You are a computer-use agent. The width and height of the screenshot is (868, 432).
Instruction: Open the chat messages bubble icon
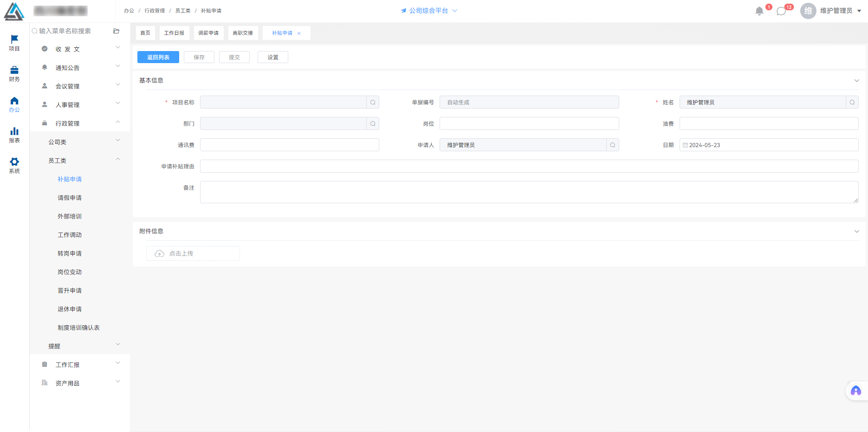781,11
